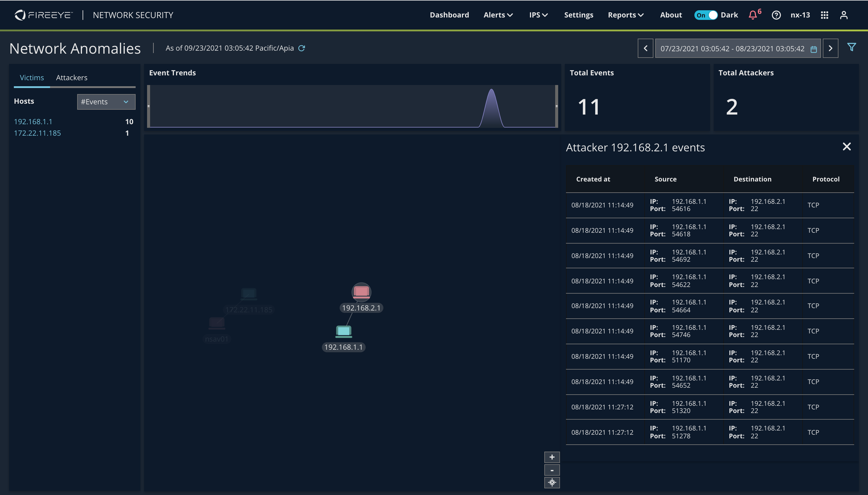The height and width of the screenshot is (495, 868).
Task: Close the Attacker 192.168.2.1 events panel
Action: [847, 147]
